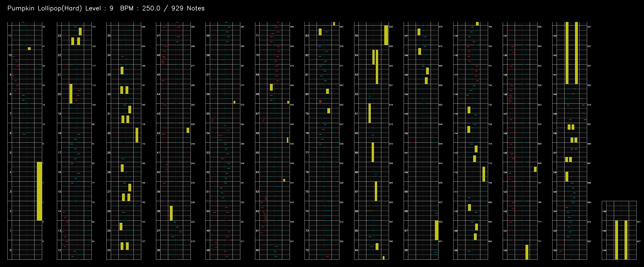This screenshot has height=267, width=644.
Task: Click note count 678 beside measure 107
Action: (440, 27)
